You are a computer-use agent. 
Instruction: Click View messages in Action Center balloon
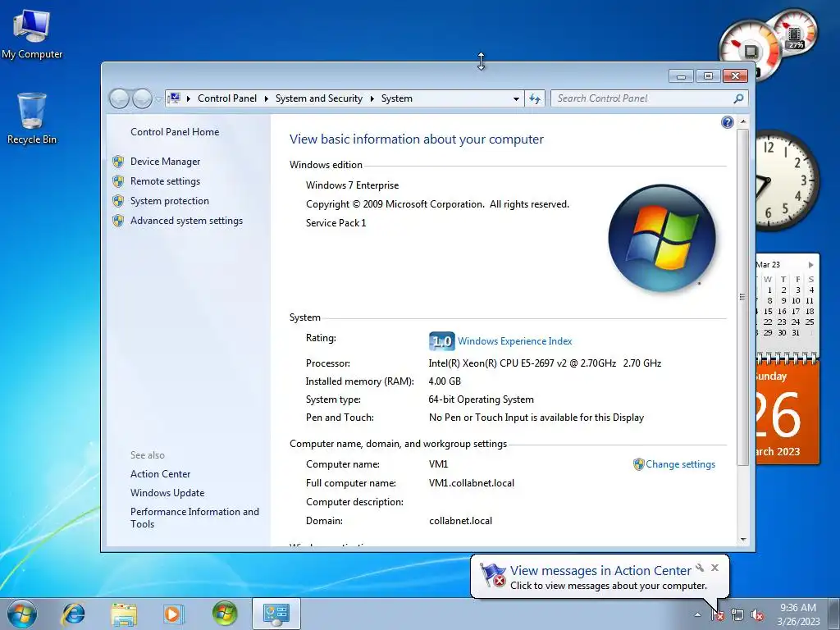(x=600, y=571)
